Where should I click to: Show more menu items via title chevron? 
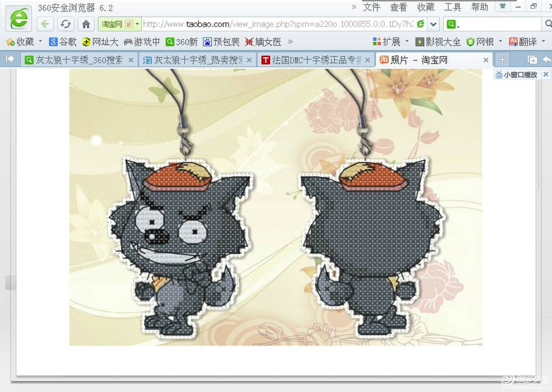(354, 7)
